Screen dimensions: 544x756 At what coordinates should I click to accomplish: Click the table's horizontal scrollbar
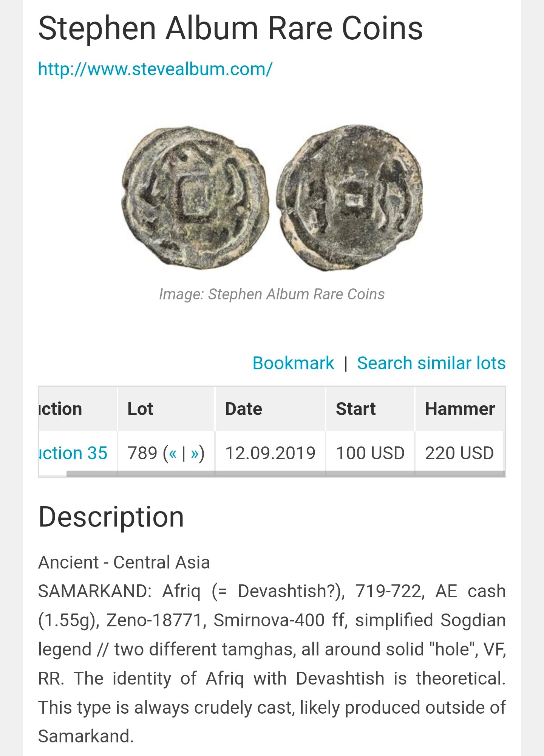[285, 474]
